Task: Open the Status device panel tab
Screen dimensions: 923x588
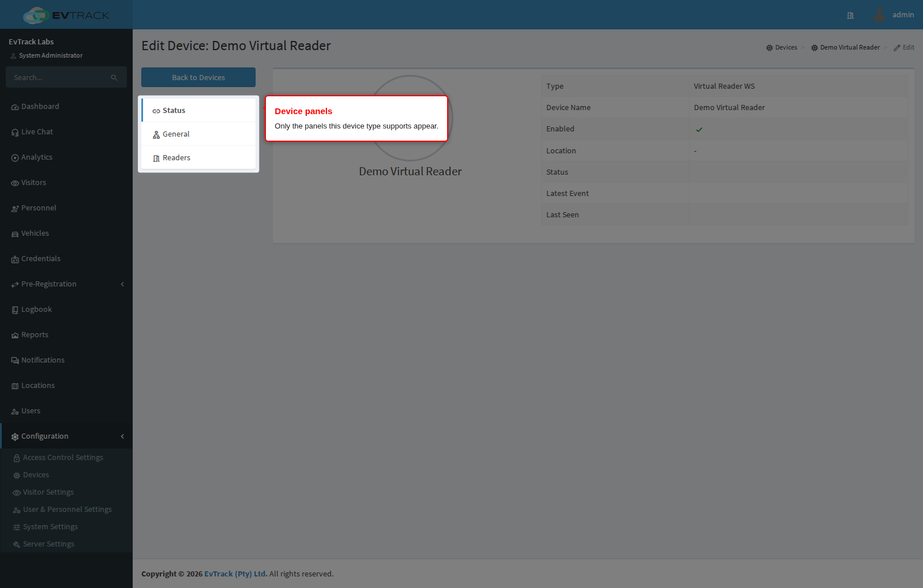Action: (x=198, y=111)
